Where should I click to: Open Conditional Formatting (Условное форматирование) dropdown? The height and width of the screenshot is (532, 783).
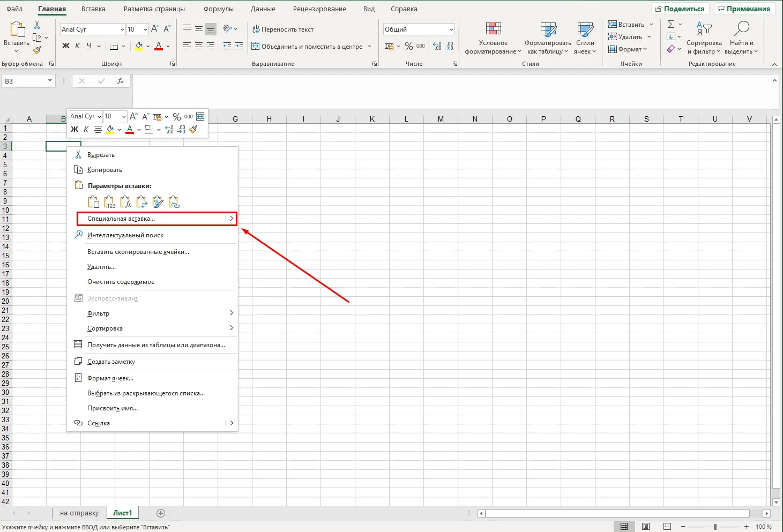point(493,39)
